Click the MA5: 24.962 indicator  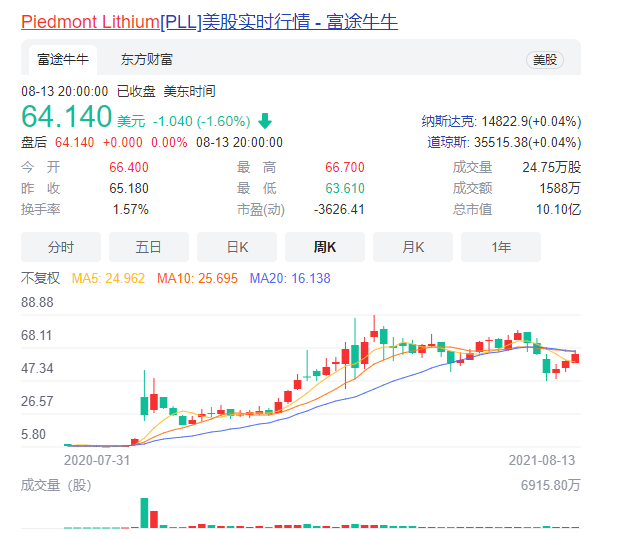pyautogui.click(x=108, y=278)
